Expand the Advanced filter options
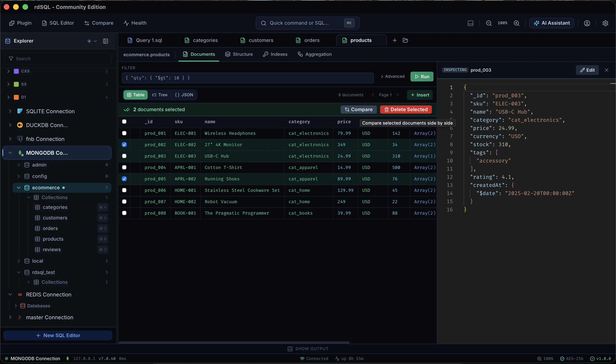Screen dimensions: 616x364 392,77
